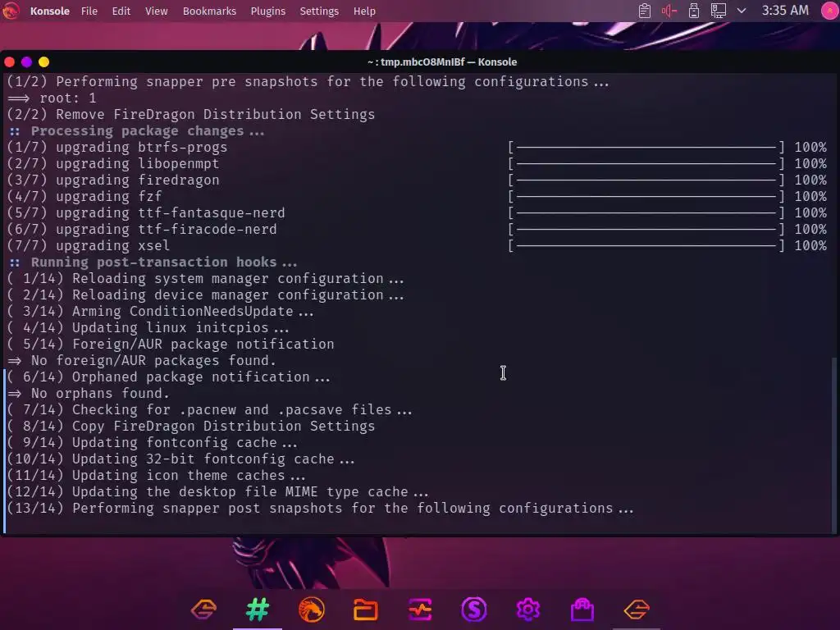The image size is (840, 630).
Task: Click the 'upgrading fzf' line
Action: pyautogui.click(x=84, y=197)
